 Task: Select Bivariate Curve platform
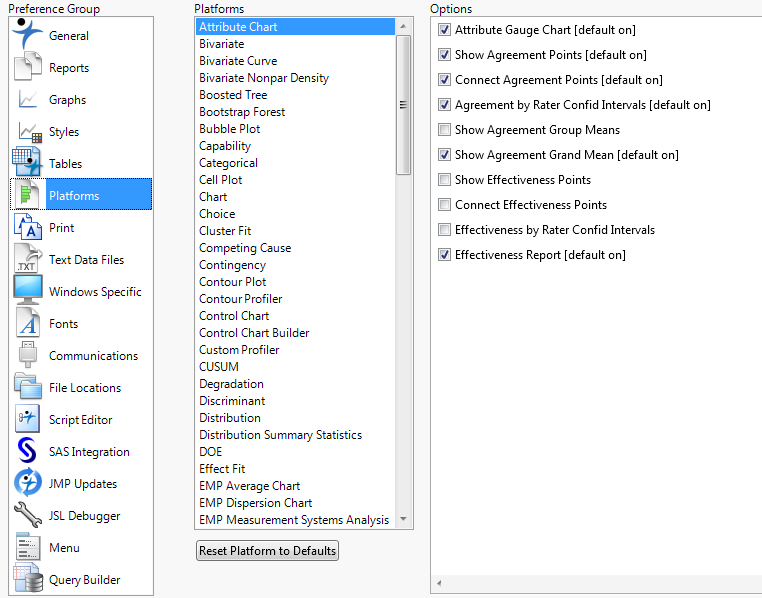(x=295, y=61)
